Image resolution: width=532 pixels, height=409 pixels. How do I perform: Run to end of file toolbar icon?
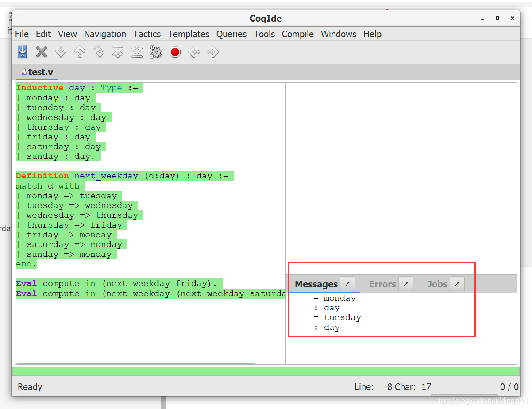pos(137,52)
